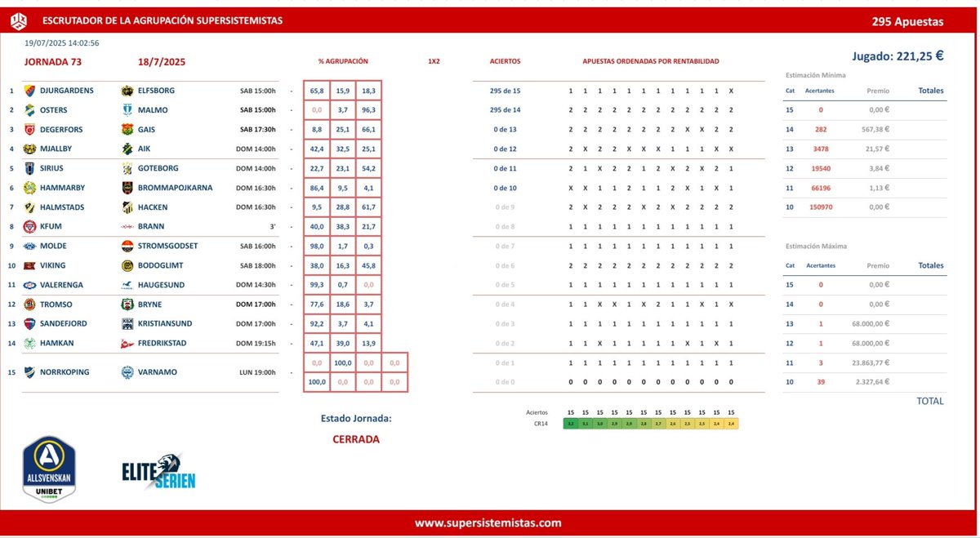Click the Eliteserien league logo
The height and width of the screenshot is (538, 980).
click(x=159, y=471)
